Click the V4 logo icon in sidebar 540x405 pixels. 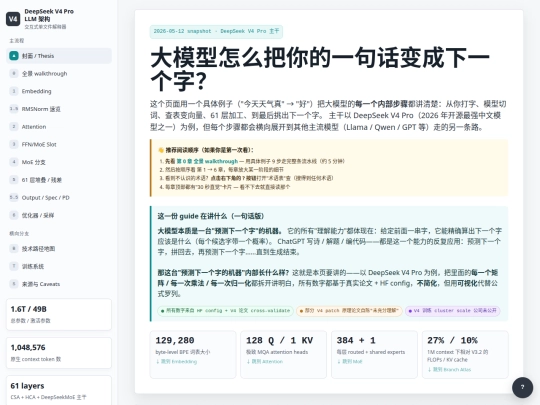pyautogui.click(x=13, y=19)
